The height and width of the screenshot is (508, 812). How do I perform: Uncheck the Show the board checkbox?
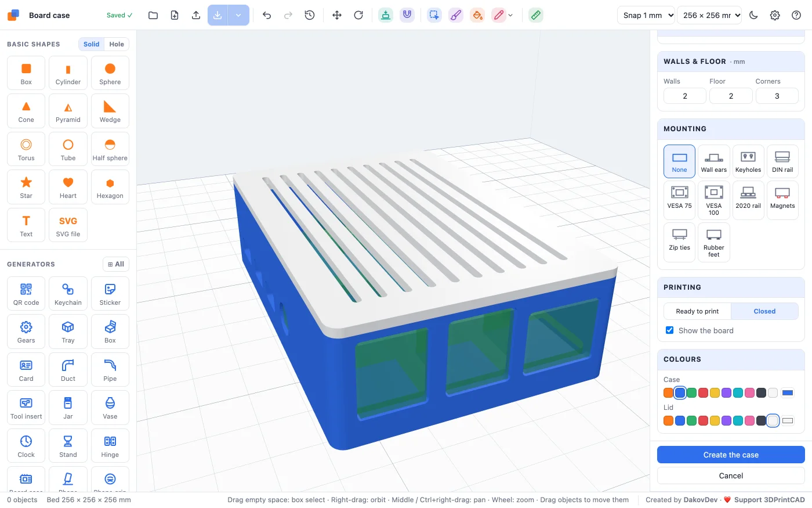670,330
